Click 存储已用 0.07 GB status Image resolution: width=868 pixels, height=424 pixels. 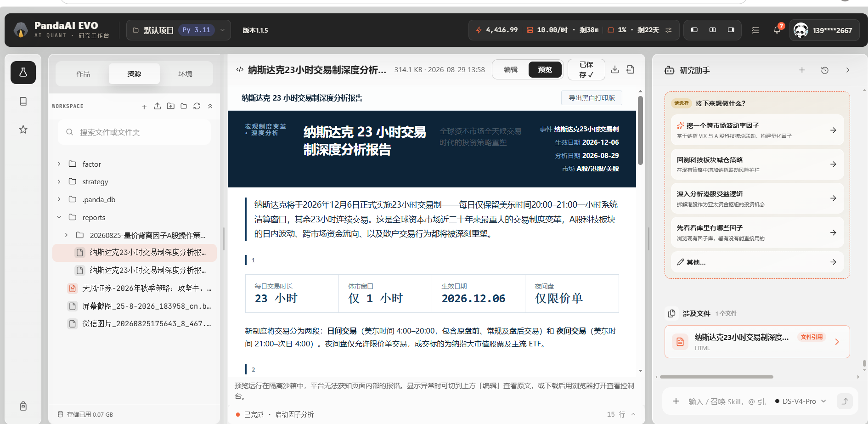(x=85, y=414)
